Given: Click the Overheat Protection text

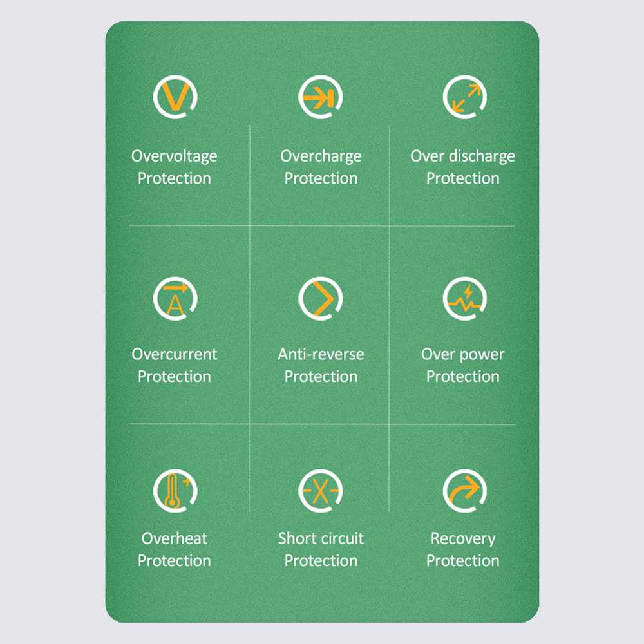Looking at the screenshot, I should [x=174, y=549].
